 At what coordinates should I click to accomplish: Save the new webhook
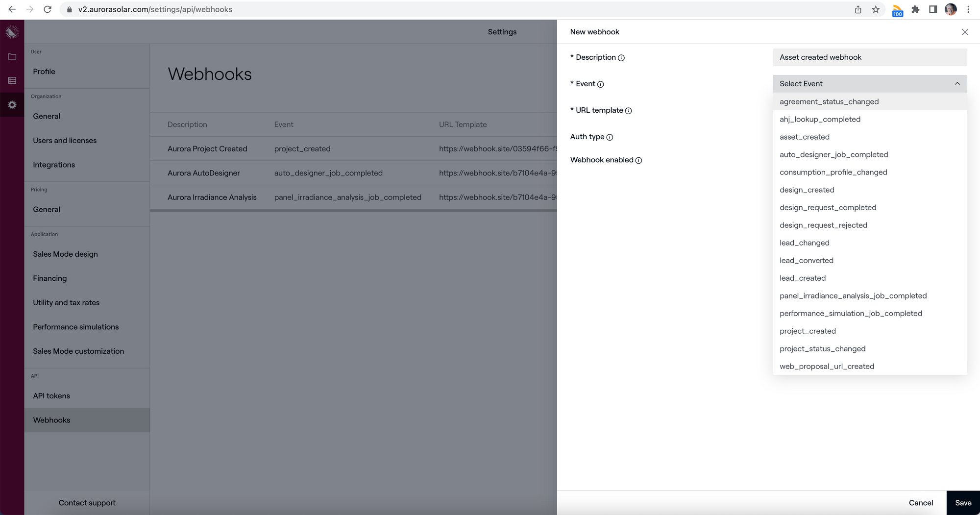pos(963,503)
